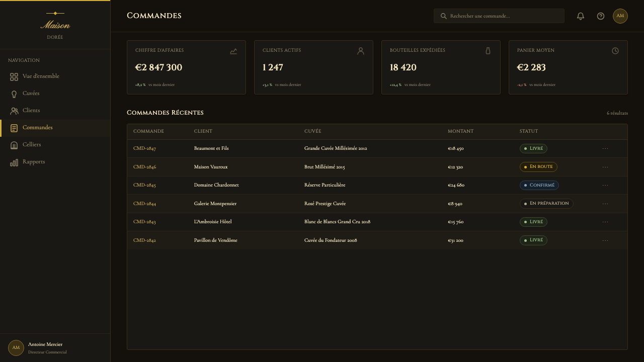Open the Clients navigation item

coord(55,111)
